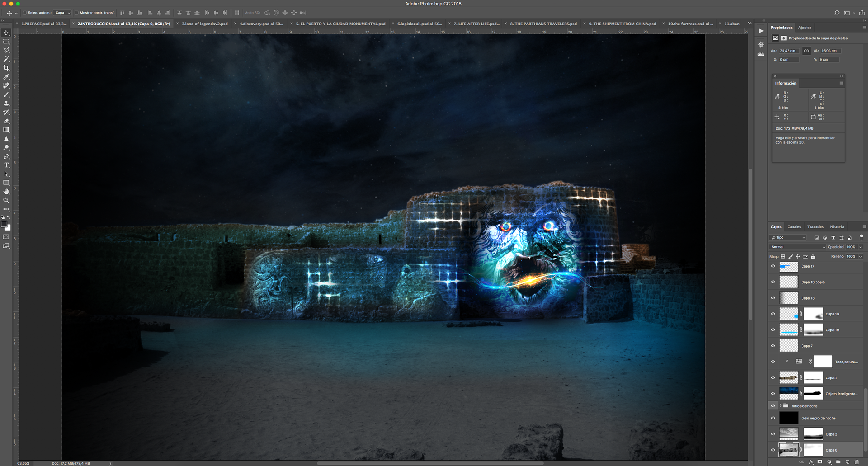Lock all layer attributes padlock

[x=813, y=256]
